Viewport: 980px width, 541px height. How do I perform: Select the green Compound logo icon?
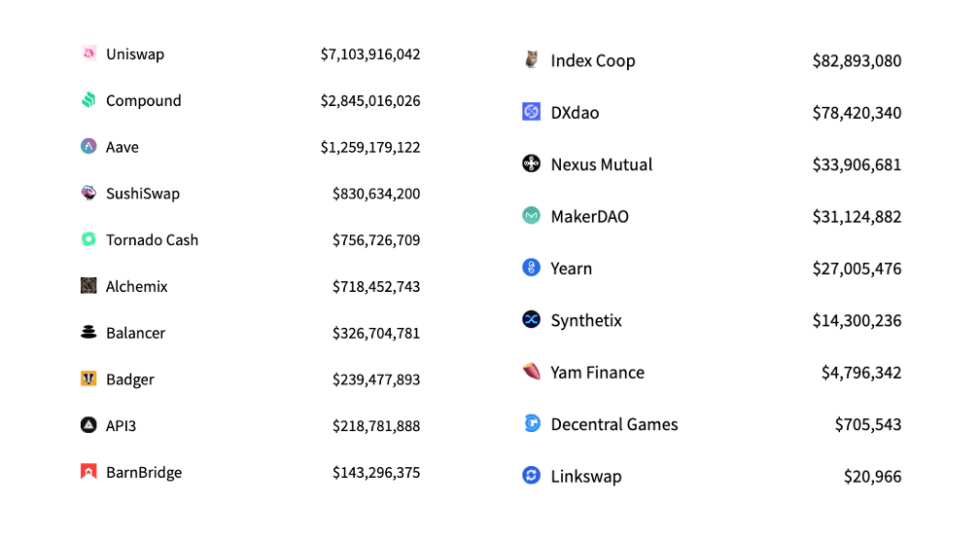pyautogui.click(x=88, y=99)
